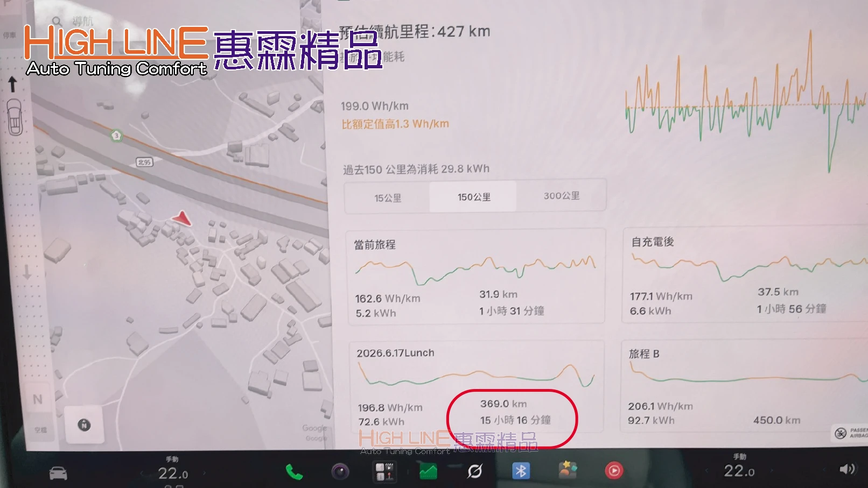868x488 pixels.
Task: Open the green Energy chart app
Action: click(429, 472)
